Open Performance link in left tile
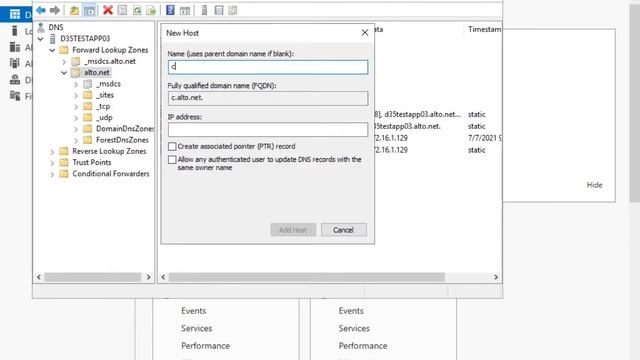 tap(205, 346)
